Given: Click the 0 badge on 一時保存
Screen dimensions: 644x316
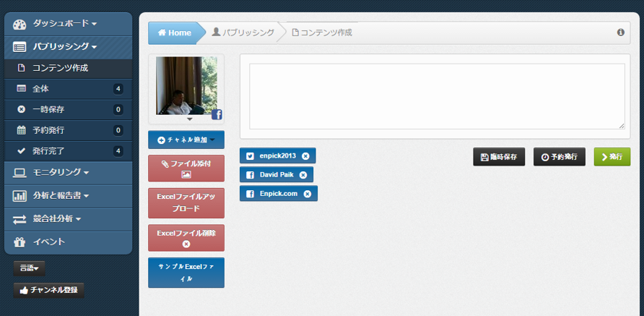Looking at the screenshot, I should [x=118, y=109].
